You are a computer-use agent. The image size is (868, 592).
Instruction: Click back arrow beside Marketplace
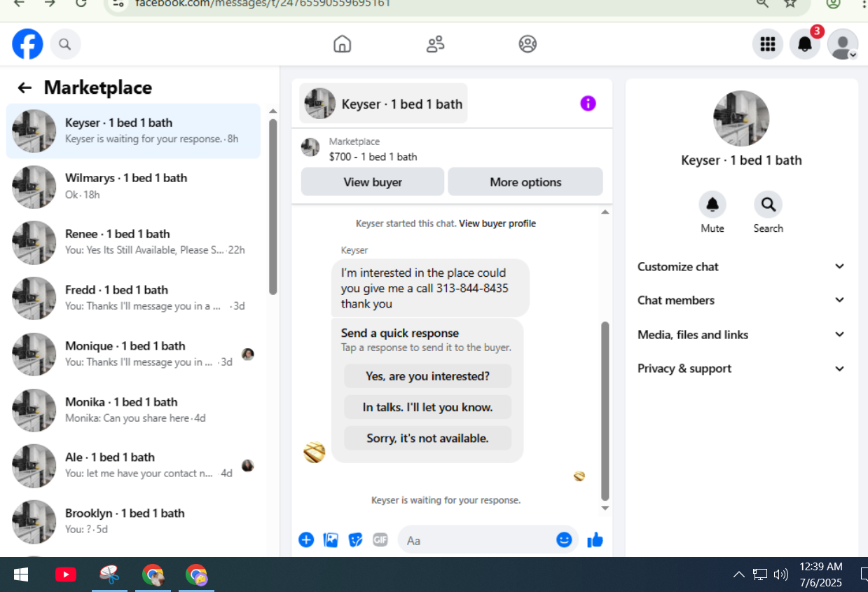coord(25,88)
